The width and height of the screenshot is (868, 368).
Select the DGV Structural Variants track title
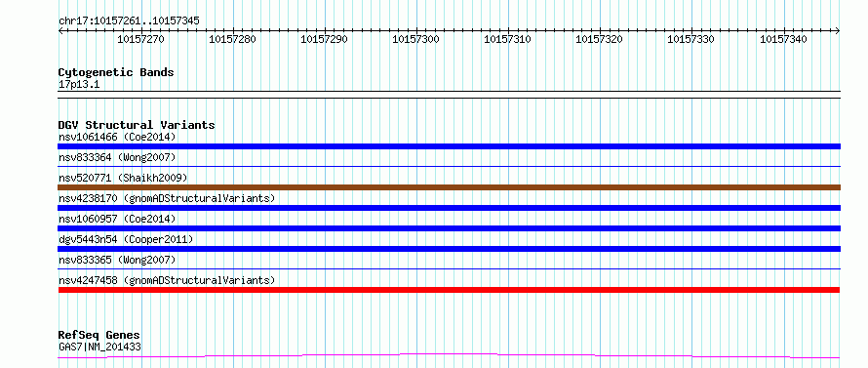[137, 125]
